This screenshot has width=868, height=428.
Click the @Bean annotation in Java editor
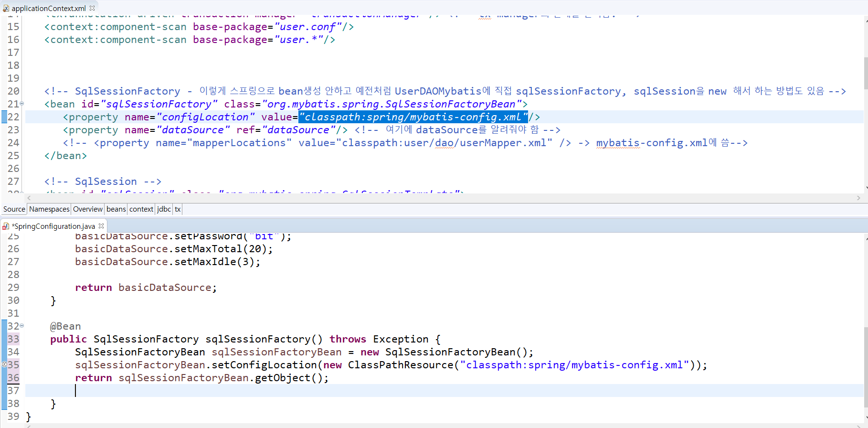point(65,326)
